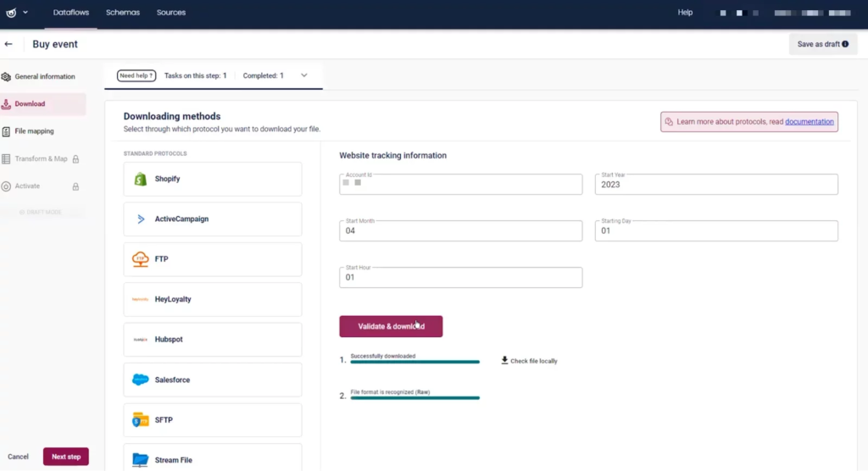Click the icon in documentation banner
The image size is (868, 471).
tap(669, 122)
